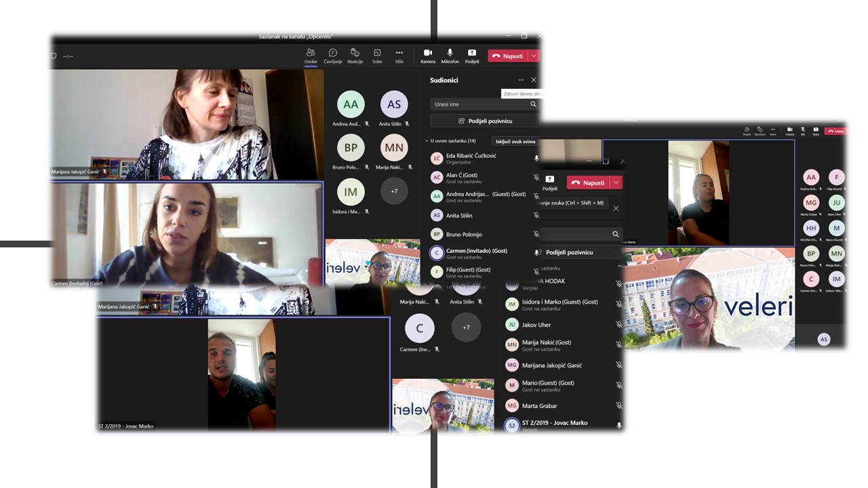868x488 pixels.
Task: Click the Podijeli share screen icon
Action: pos(472,56)
